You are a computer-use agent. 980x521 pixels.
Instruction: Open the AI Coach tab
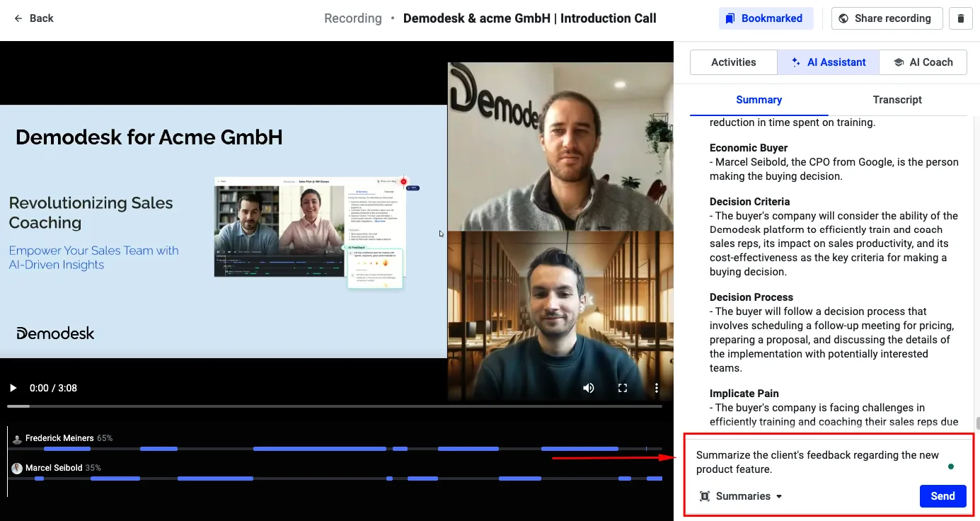click(x=923, y=62)
